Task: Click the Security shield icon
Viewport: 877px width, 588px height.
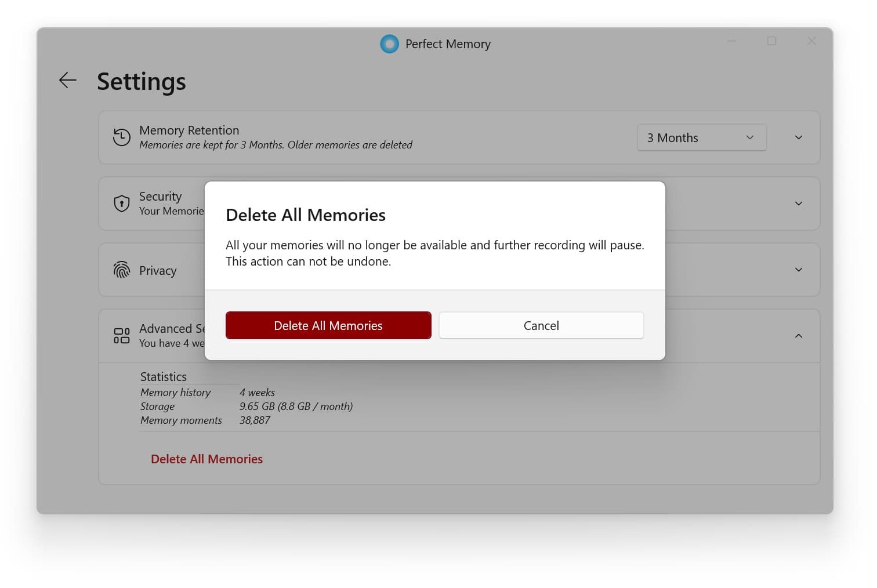Action: click(121, 204)
